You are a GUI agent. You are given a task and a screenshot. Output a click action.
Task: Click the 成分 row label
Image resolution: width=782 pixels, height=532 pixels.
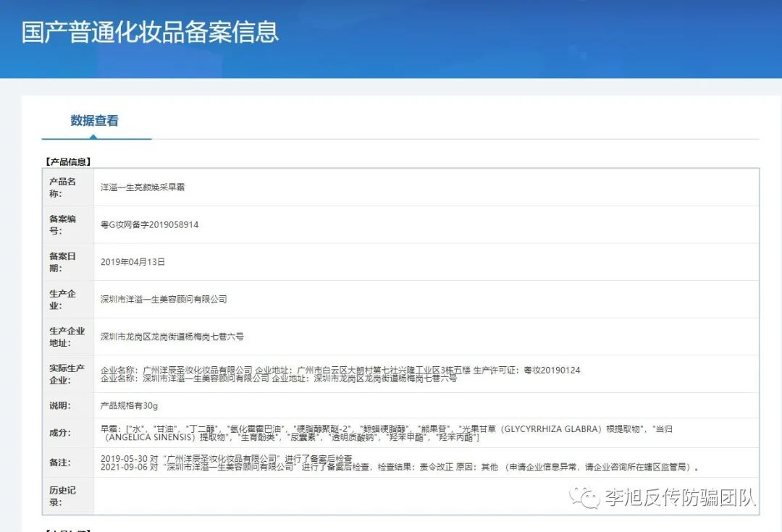[x=59, y=433]
